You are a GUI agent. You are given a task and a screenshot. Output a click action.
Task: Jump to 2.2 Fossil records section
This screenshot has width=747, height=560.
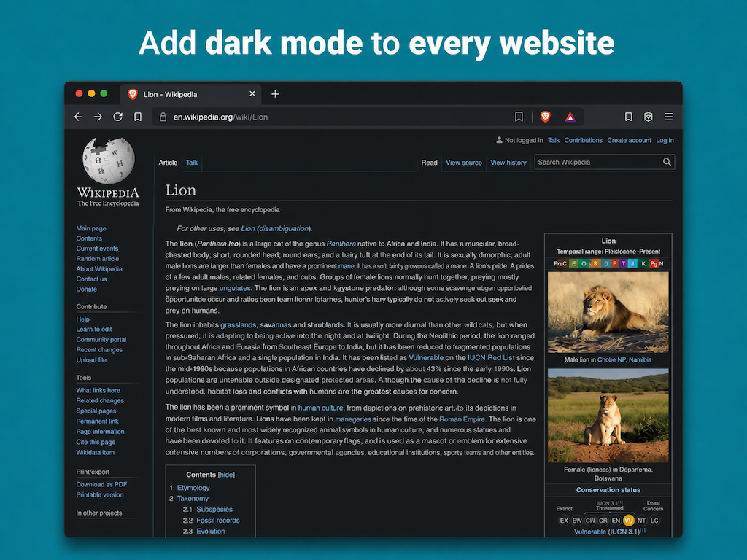tap(217, 520)
